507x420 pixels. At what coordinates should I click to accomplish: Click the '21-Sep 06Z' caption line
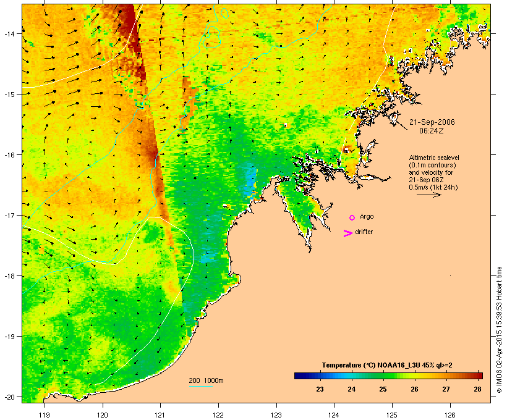coord(426,180)
